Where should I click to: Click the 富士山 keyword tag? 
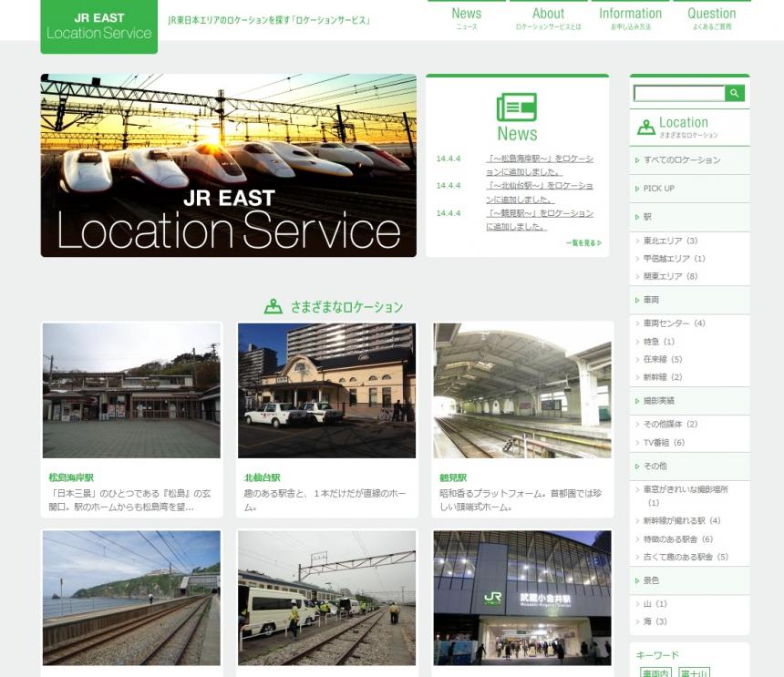(694, 672)
